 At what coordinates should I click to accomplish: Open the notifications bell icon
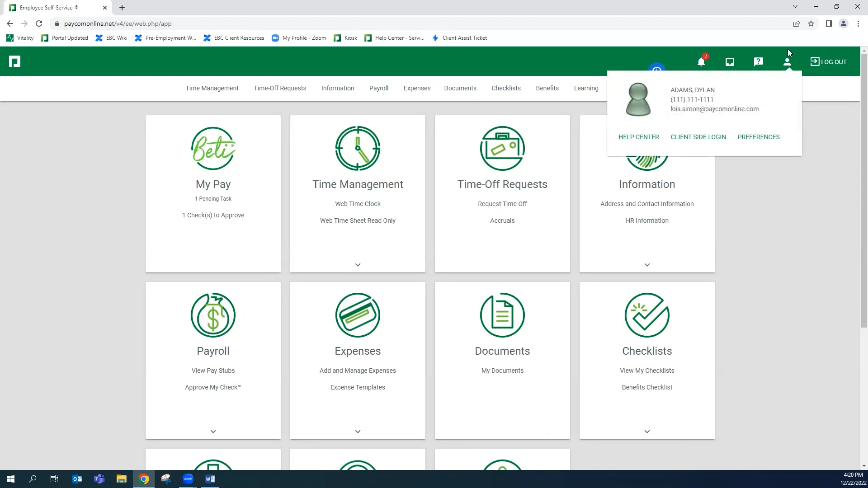pos(701,62)
